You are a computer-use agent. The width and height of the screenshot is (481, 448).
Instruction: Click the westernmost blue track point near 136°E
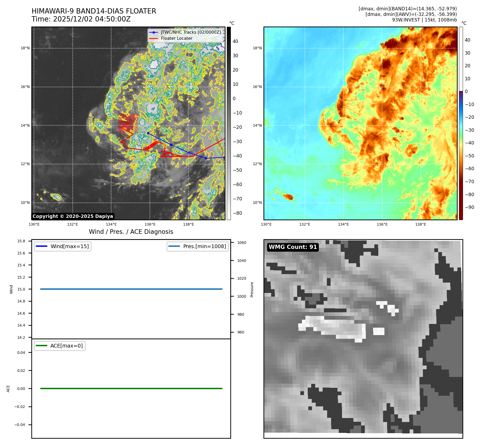[148, 133]
